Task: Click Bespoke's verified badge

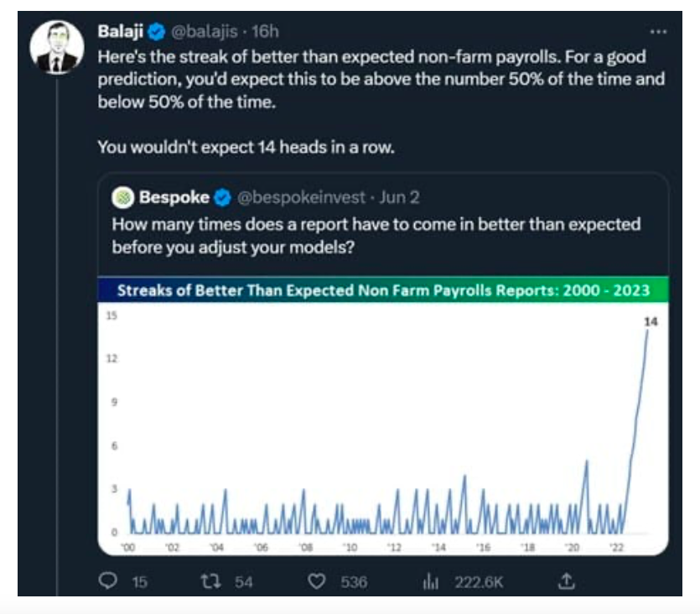Action: [x=222, y=197]
